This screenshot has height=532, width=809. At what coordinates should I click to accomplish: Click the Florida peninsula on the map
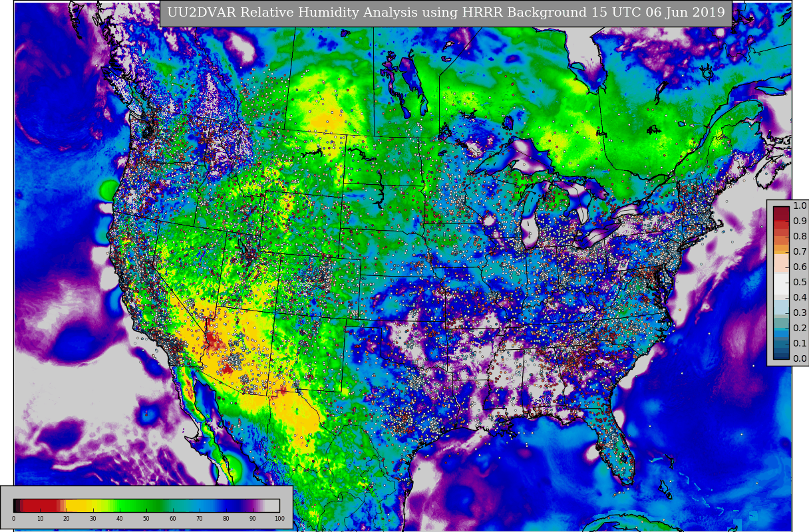[615, 446]
